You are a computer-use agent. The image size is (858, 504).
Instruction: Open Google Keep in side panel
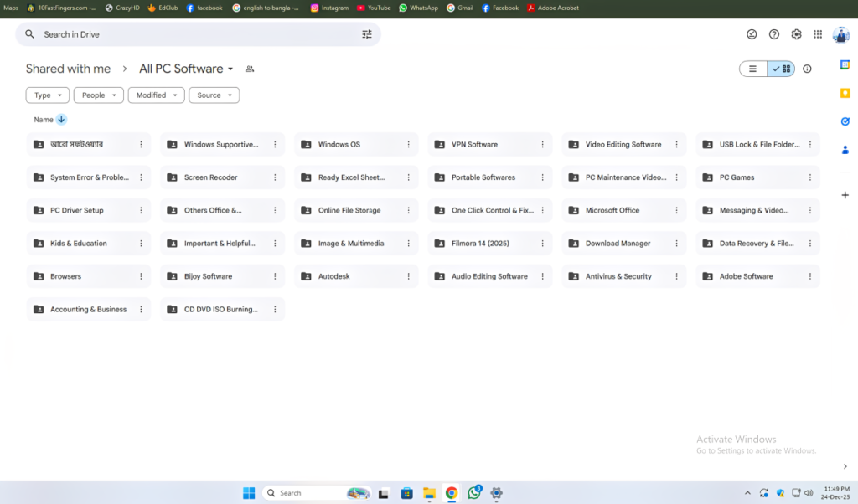pos(845,93)
